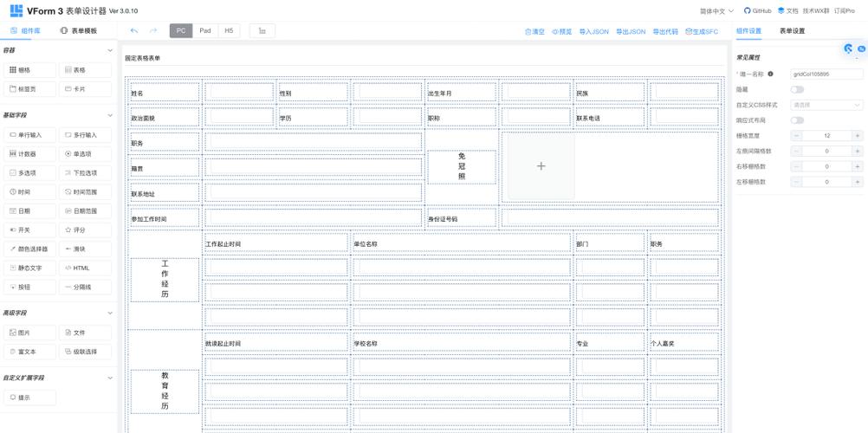Open the component hierarchy tree icon

coord(262,31)
